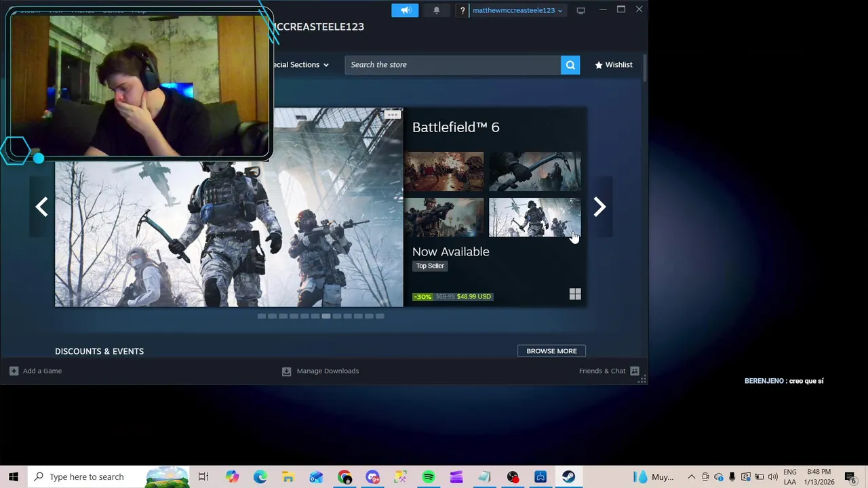Select Battlefield 6 battle scene top-left screenshot
This screenshot has height=488, width=868.
pyautogui.click(x=444, y=171)
